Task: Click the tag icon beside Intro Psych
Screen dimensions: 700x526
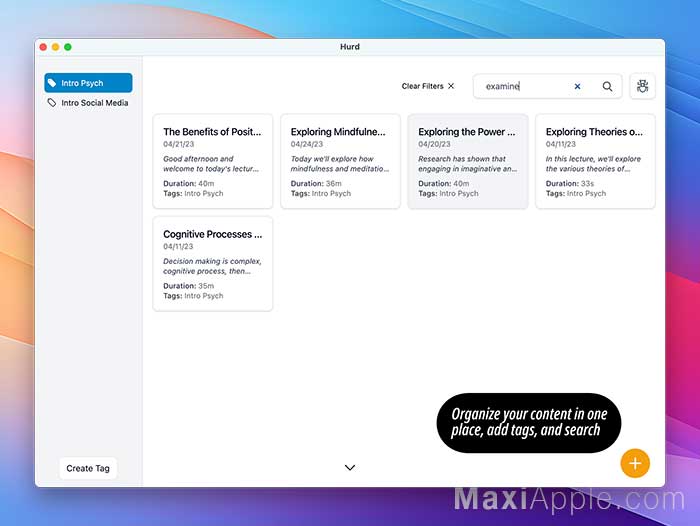Action: (x=52, y=83)
